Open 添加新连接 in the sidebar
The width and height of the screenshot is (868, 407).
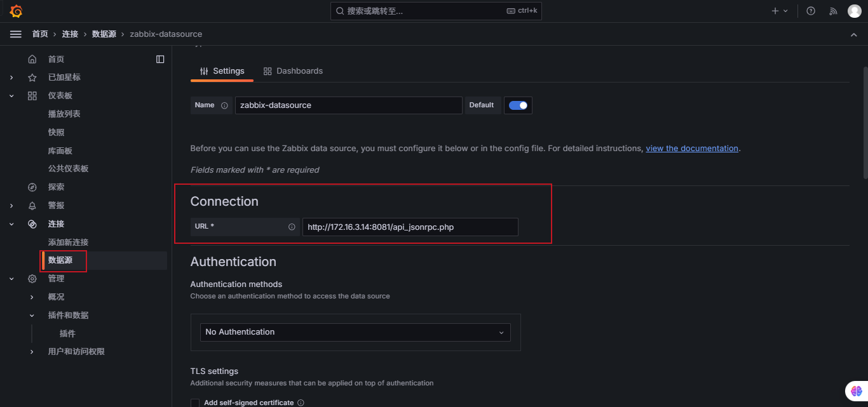[69, 243]
